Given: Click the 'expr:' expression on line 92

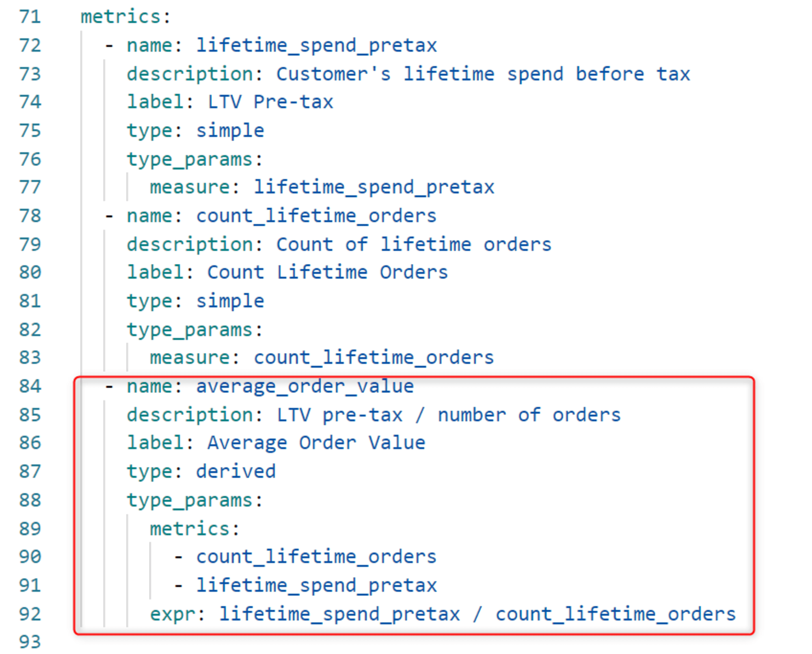Looking at the screenshot, I should point(443,614).
